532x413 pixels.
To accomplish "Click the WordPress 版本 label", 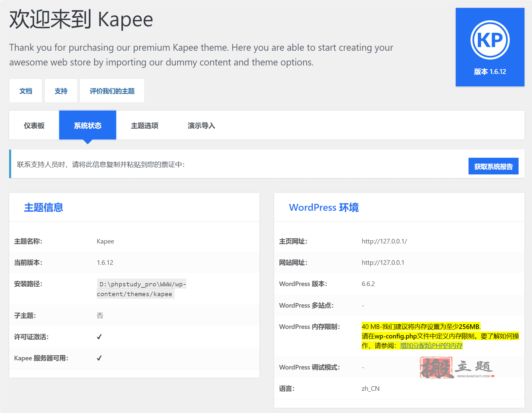I will coord(303,284).
